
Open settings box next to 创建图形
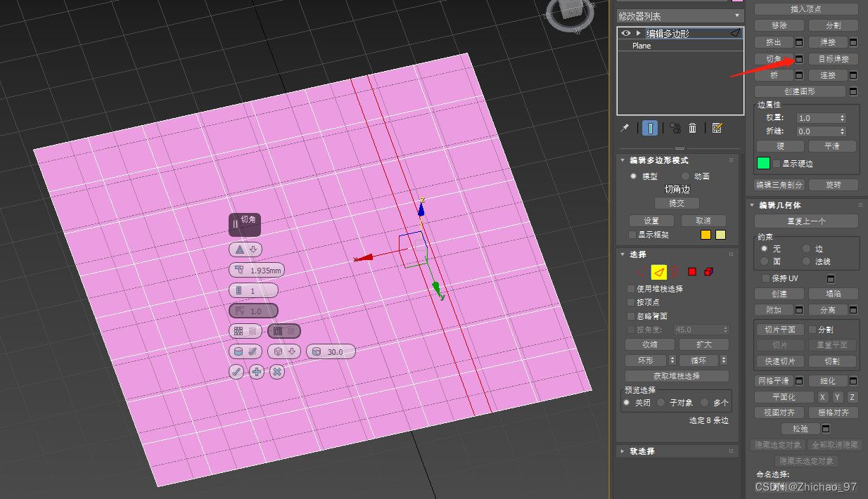(853, 91)
